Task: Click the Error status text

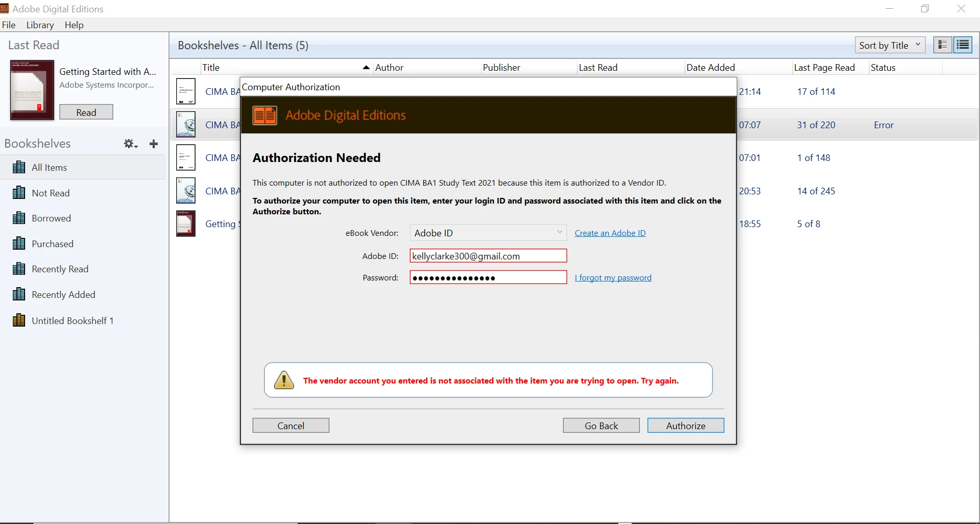Action: (884, 125)
